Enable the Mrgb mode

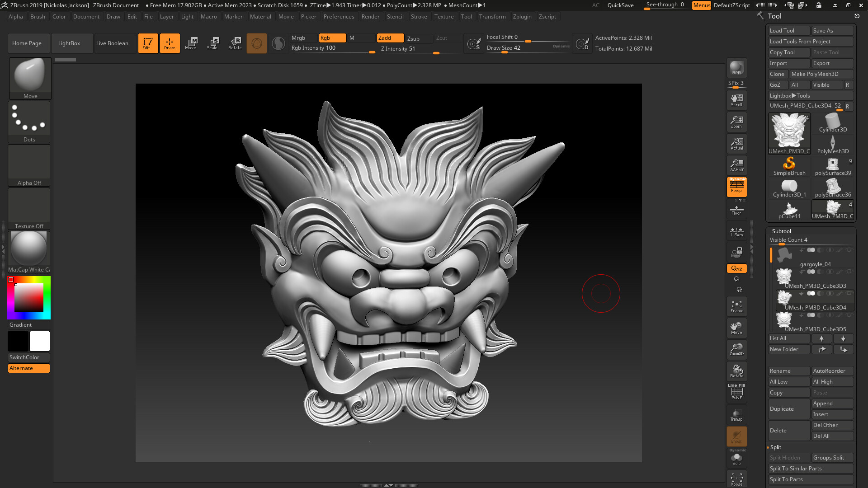(x=304, y=38)
